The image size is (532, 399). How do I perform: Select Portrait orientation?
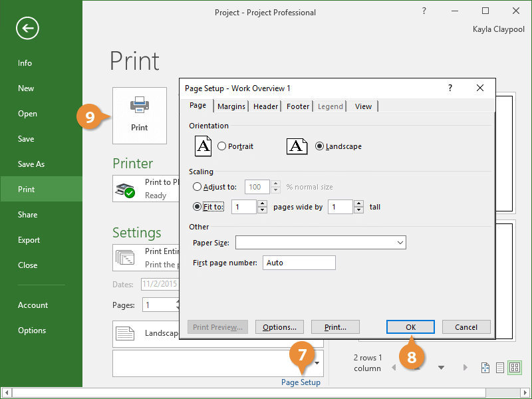(x=221, y=146)
